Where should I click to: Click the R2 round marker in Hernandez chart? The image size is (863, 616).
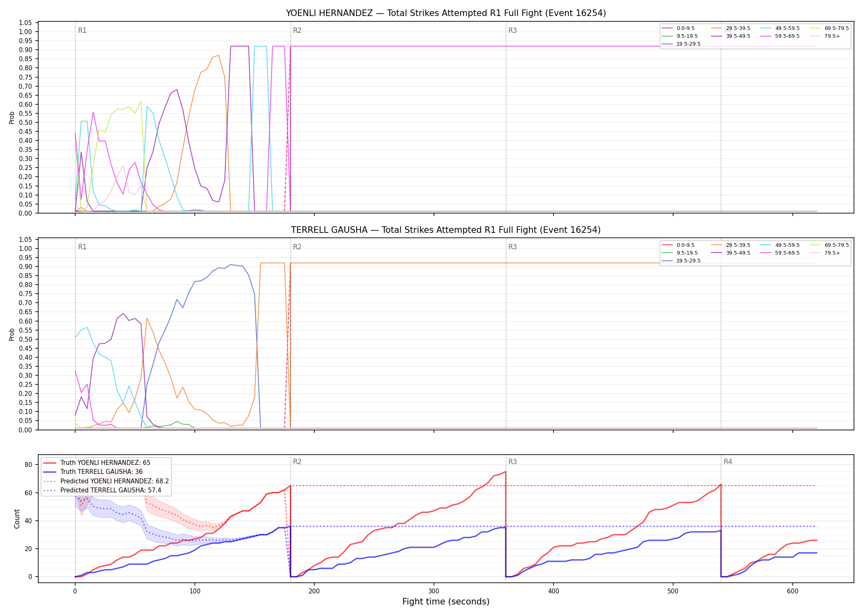(x=297, y=30)
